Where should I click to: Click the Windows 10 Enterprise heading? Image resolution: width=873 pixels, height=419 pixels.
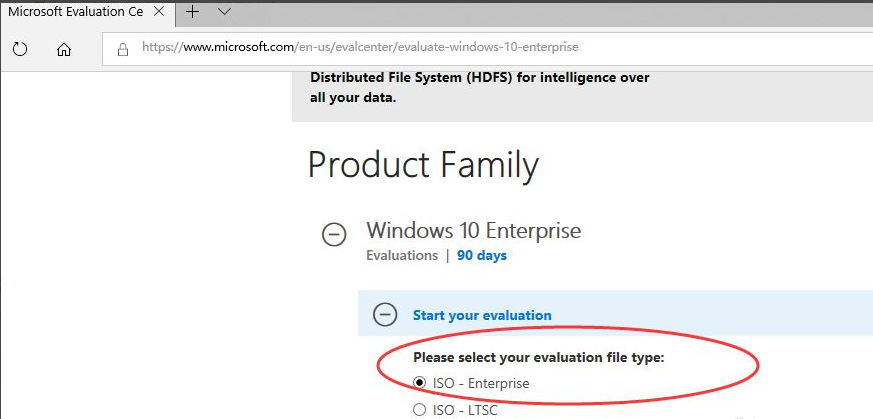pos(473,231)
